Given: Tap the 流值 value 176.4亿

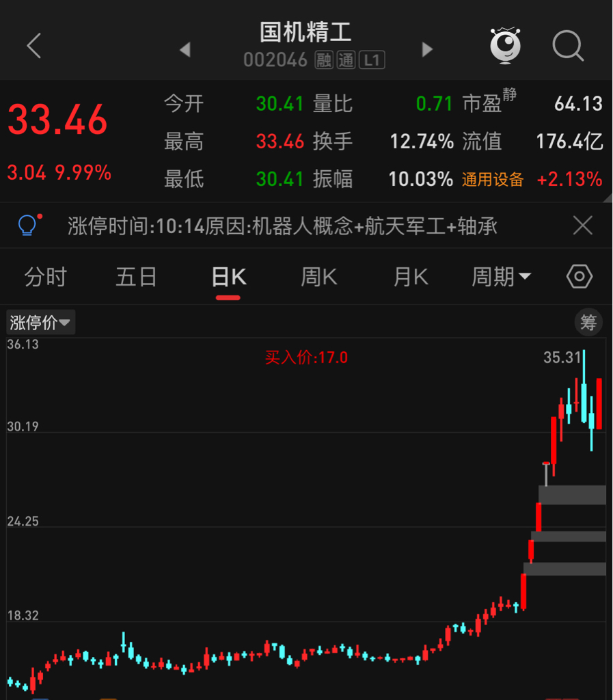Looking at the screenshot, I should tap(569, 142).
